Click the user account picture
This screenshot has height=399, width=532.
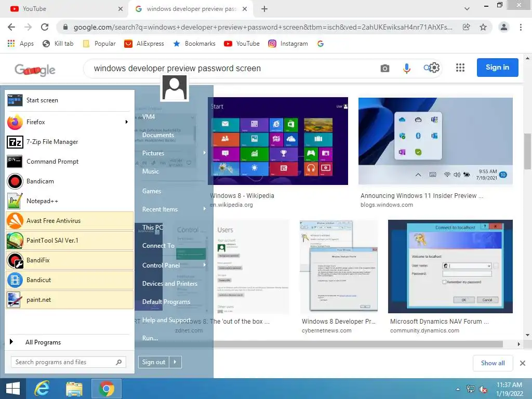175,87
